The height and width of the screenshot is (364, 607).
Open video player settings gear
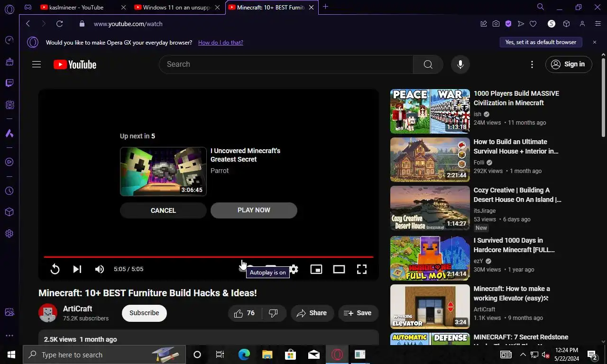pos(294,269)
